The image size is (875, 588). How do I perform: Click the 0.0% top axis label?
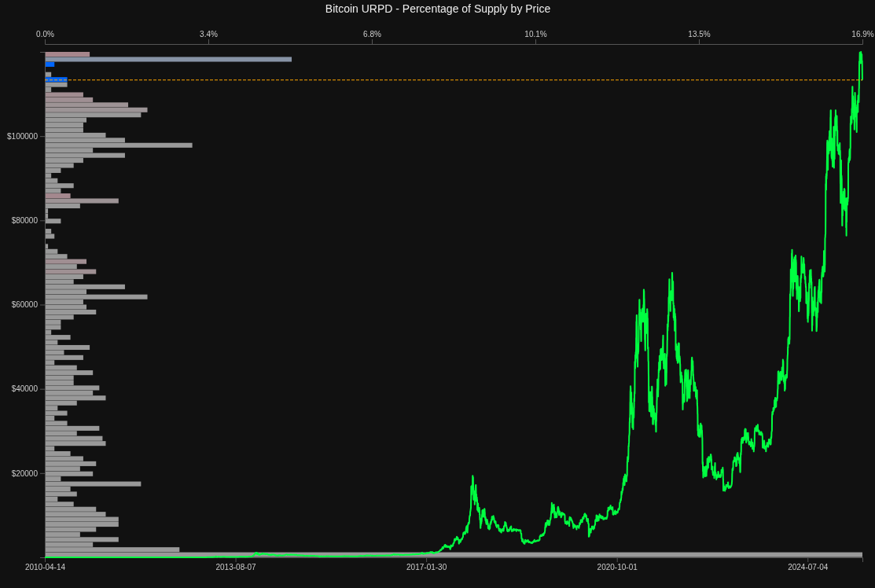(45, 34)
